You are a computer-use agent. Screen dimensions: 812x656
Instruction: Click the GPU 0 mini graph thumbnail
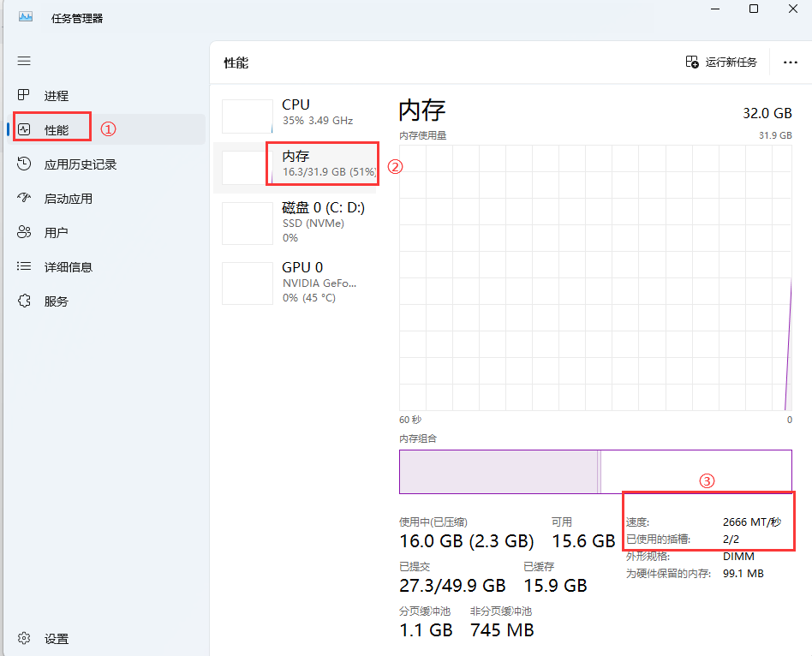tap(247, 283)
